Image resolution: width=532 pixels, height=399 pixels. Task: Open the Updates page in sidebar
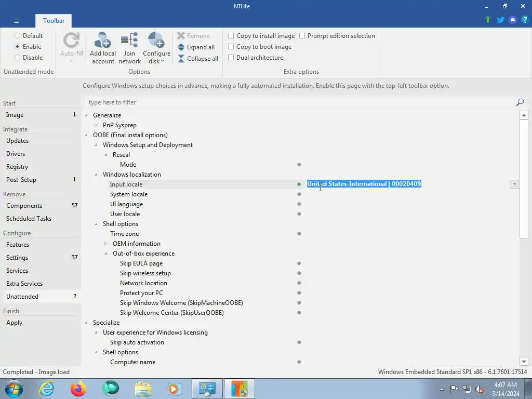[x=41, y=140]
